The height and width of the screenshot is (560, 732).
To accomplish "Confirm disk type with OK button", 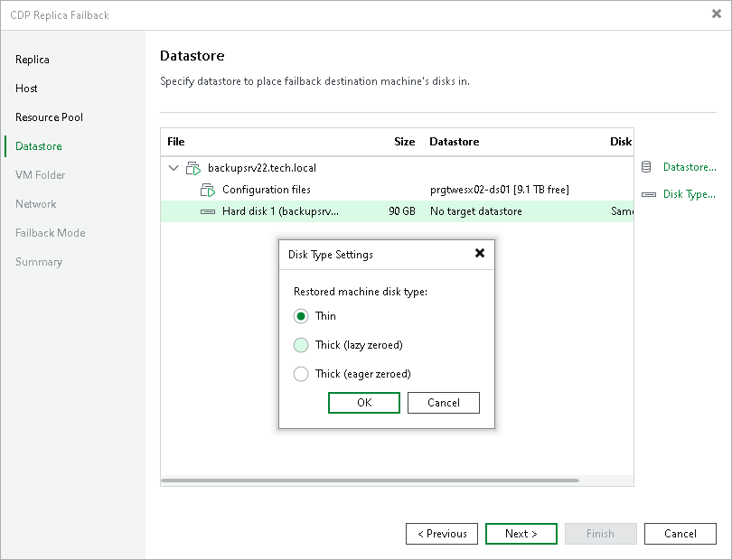I will point(364,402).
